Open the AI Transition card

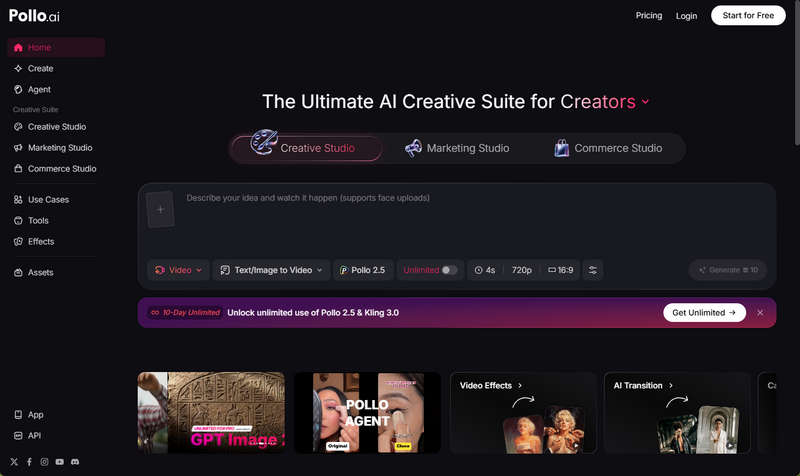click(677, 412)
